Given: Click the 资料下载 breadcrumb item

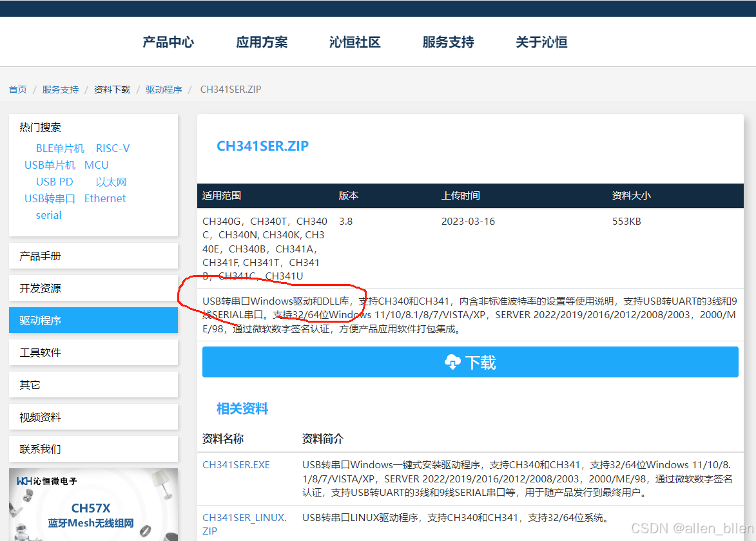Looking at the screenshot, I should click(x=112, y=90).
